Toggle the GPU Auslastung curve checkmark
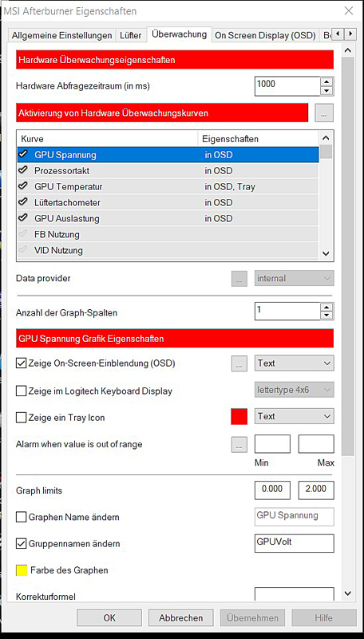 point(24,218)
